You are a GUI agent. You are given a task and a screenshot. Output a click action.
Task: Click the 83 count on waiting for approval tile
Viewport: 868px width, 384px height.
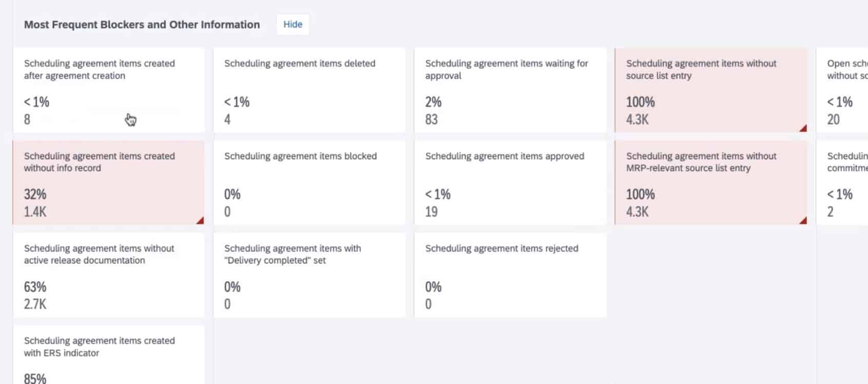click(431, 120)
